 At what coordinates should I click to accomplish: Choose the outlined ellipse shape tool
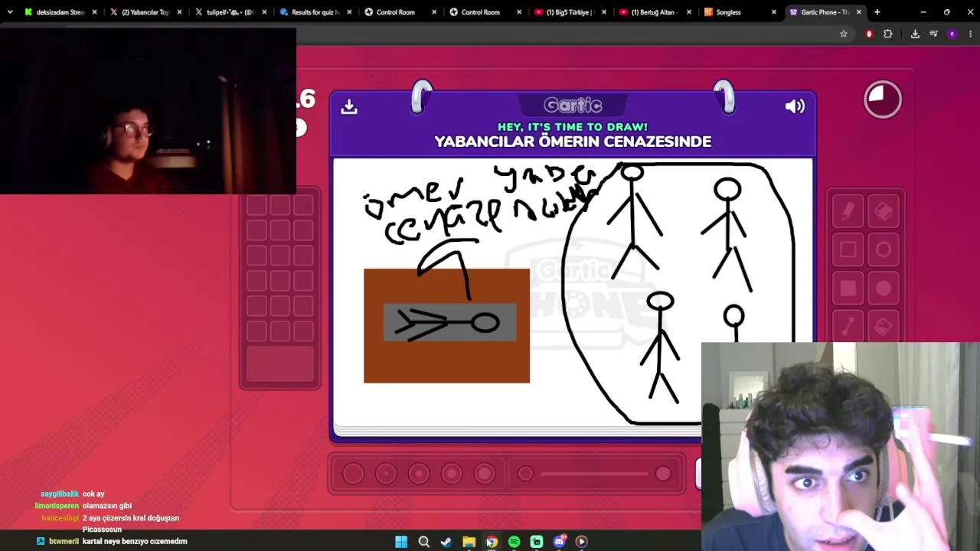pyautogui.click(x=884, y=250)
